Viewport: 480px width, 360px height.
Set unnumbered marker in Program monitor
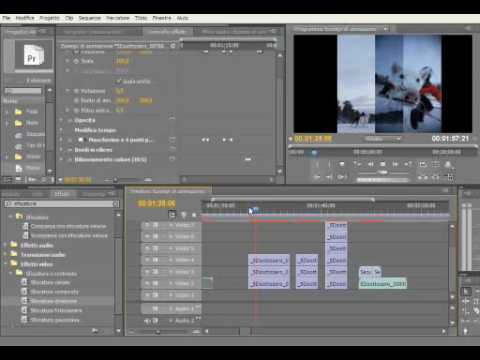(342, 164)
